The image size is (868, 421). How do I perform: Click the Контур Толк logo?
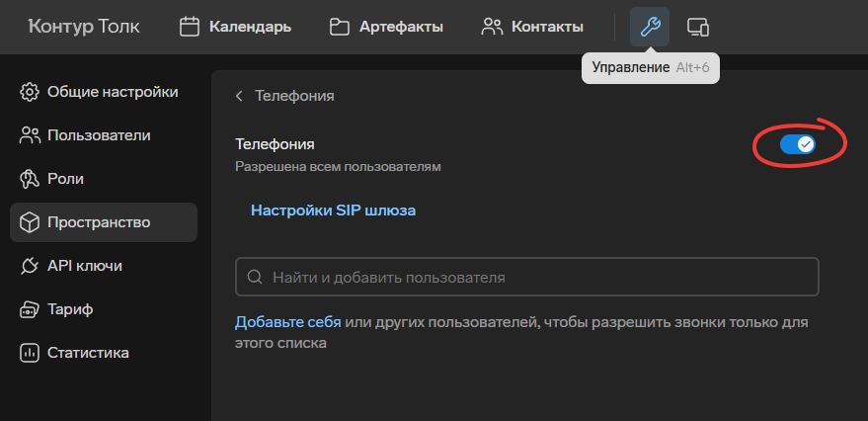(x=84, y=27)
